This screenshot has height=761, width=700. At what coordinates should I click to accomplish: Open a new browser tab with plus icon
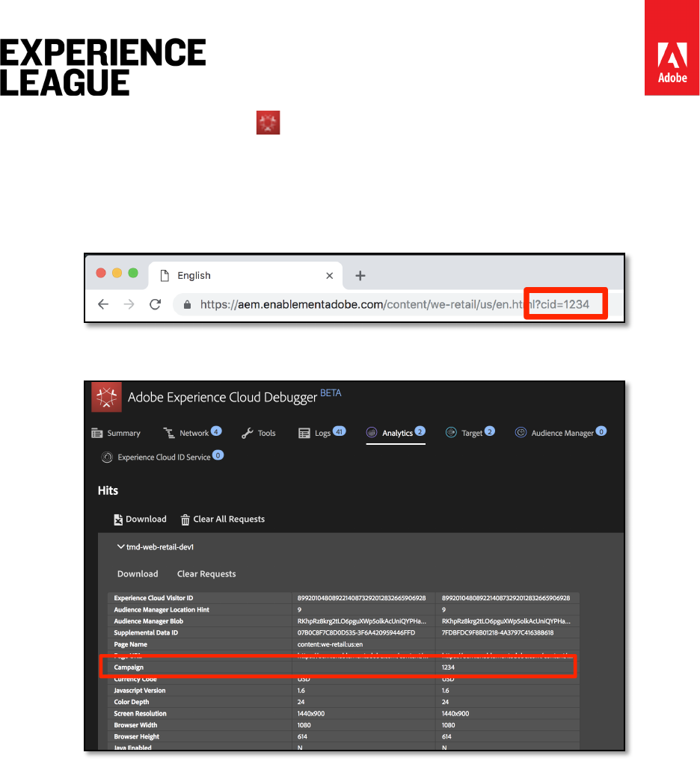[360, 276]
